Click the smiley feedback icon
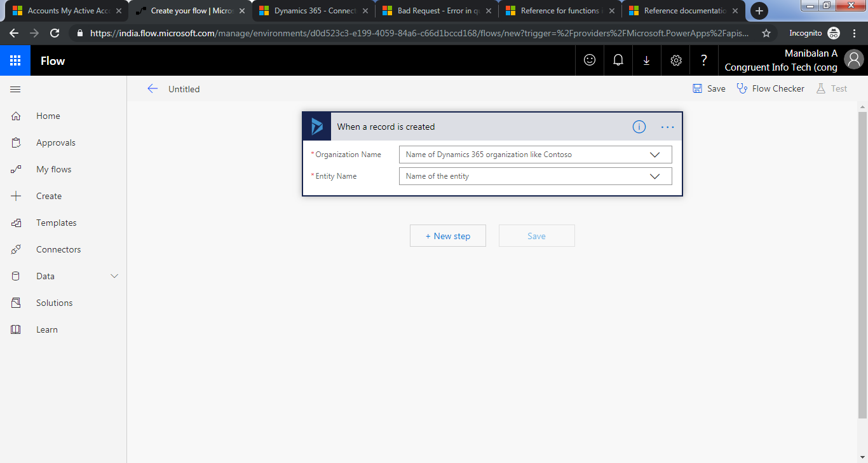 [x=590, y=60]
